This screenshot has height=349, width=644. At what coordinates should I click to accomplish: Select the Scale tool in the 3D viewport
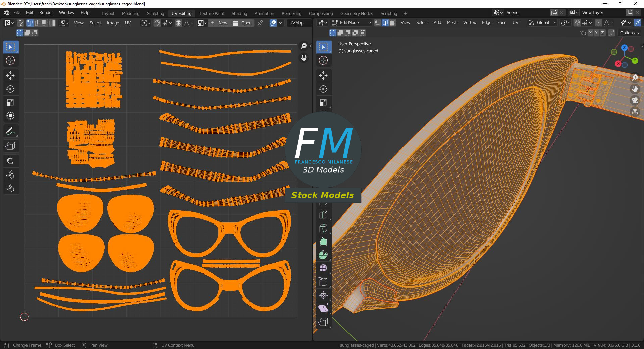pos(323,103)
